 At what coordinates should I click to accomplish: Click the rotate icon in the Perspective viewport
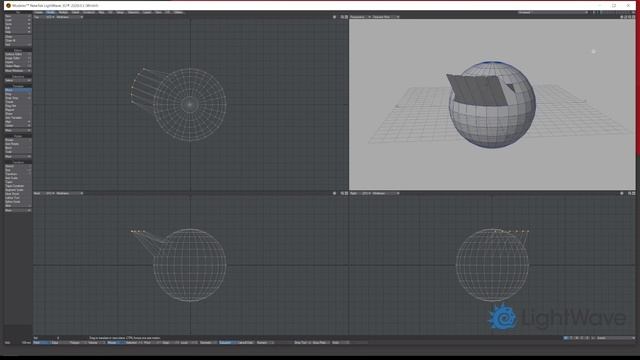tap(626, 17)
